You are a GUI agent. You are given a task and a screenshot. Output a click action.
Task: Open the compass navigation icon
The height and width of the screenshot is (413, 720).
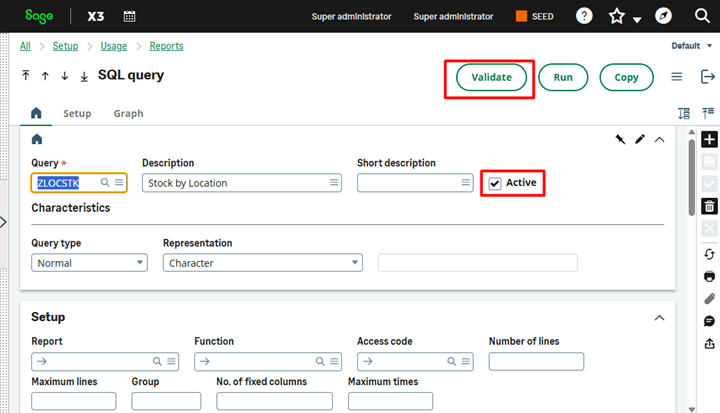coord(663,17)
